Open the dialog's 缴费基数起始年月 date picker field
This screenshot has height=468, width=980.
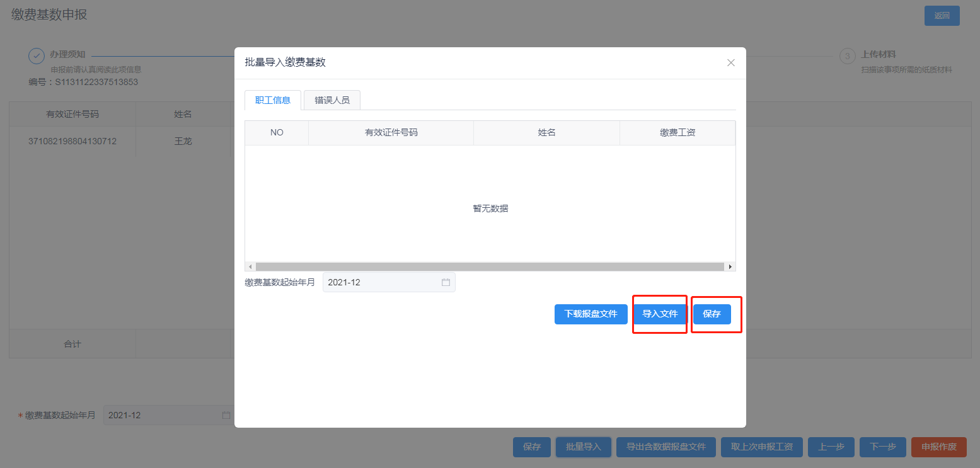click(382, 282)
